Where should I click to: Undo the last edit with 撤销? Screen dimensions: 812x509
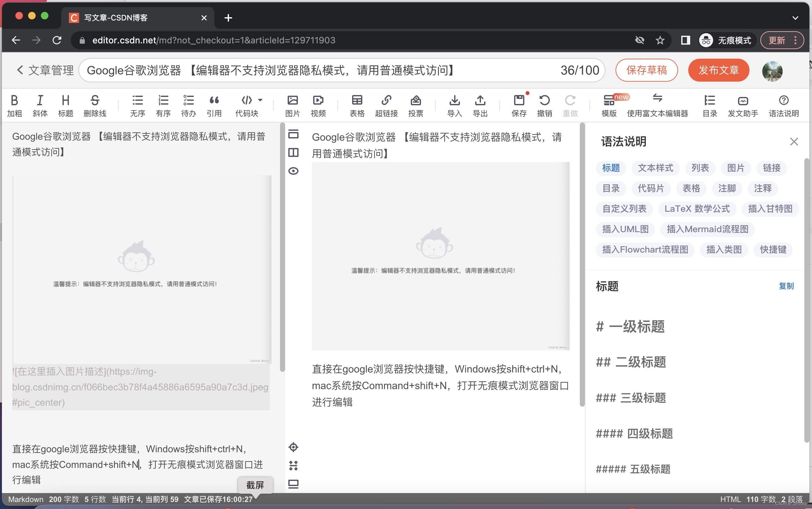pos(544,105)
